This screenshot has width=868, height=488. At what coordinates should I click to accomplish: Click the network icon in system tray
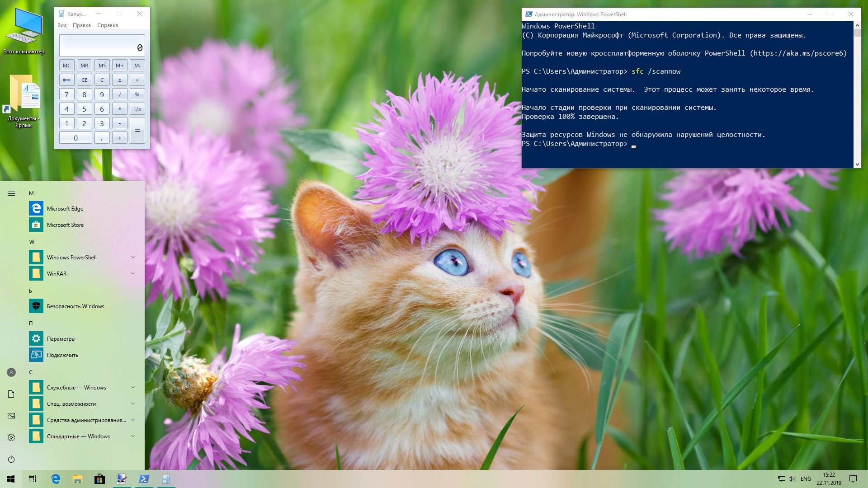[x=781, y=479]
